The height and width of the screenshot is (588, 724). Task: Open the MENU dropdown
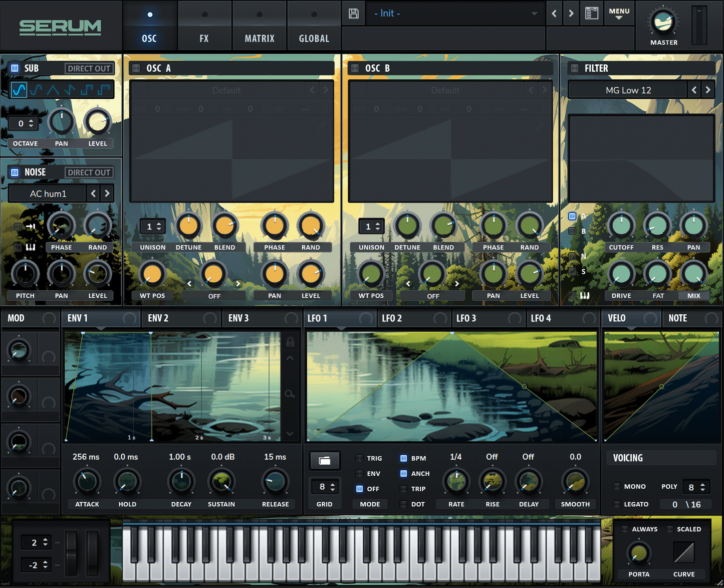[619, 14]
